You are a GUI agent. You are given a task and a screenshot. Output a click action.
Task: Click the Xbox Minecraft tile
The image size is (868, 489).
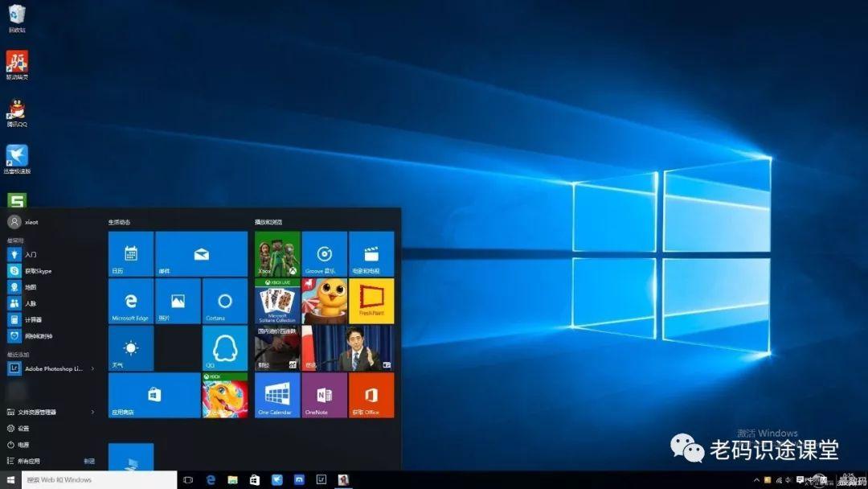277,253
